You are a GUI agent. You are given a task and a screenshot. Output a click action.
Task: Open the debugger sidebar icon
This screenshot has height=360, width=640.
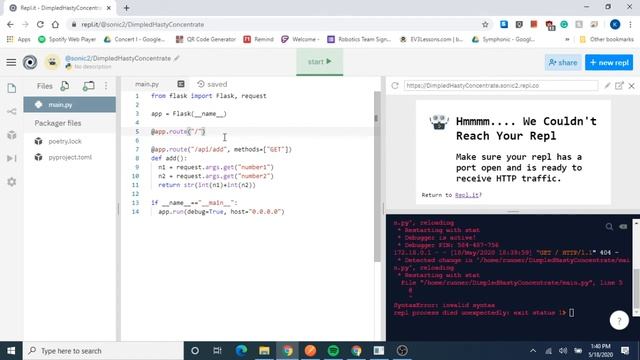[x=12, y=158]
